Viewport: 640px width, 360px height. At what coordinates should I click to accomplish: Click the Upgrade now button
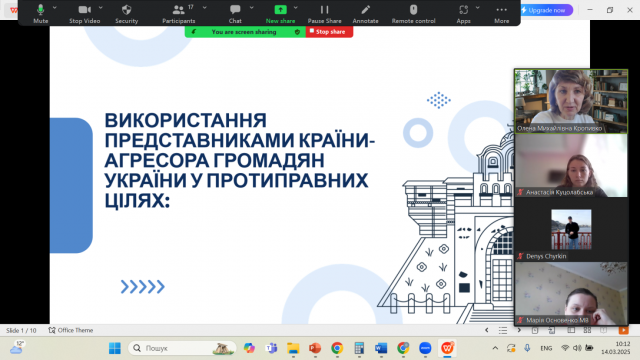[x=546, y=10]
